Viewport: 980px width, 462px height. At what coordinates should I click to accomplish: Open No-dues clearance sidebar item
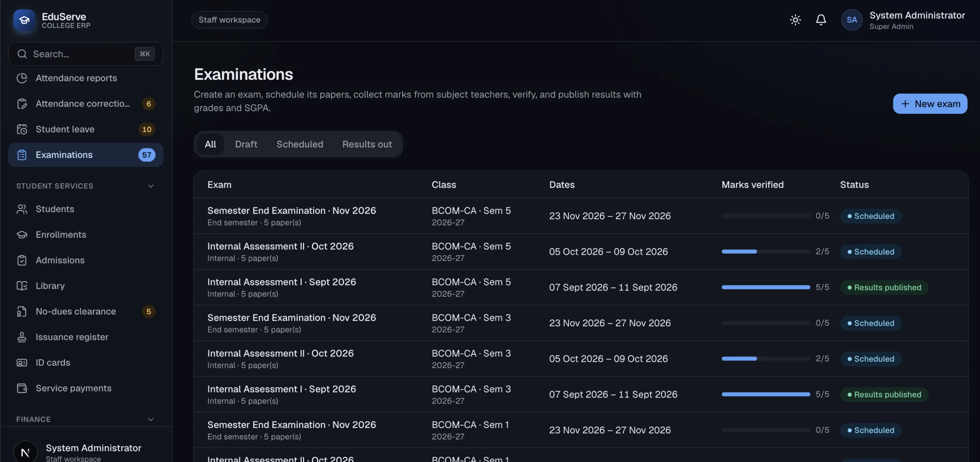86,312
